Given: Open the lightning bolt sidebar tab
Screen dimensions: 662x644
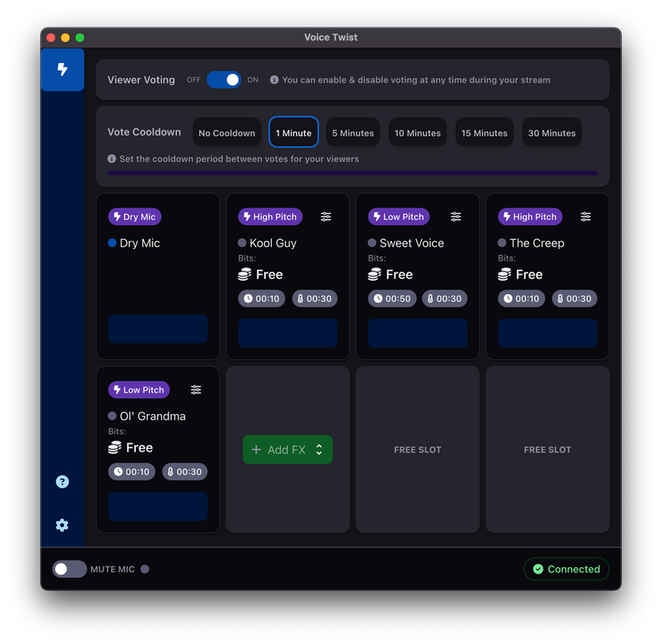Looking at the screenshot, I should pyautogui.click(x=63, y=69).
